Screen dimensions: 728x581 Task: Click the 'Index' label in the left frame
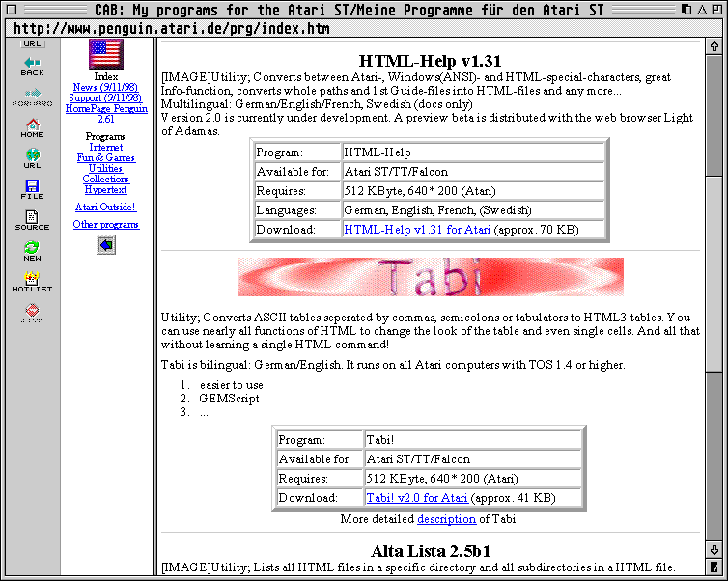[106, 76]
